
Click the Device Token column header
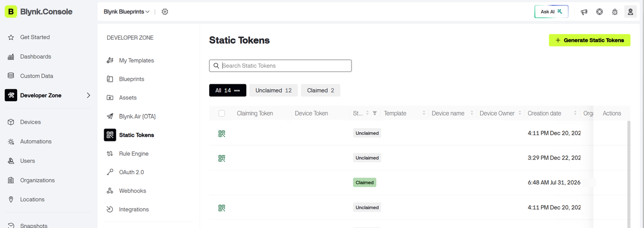(311, 113)
